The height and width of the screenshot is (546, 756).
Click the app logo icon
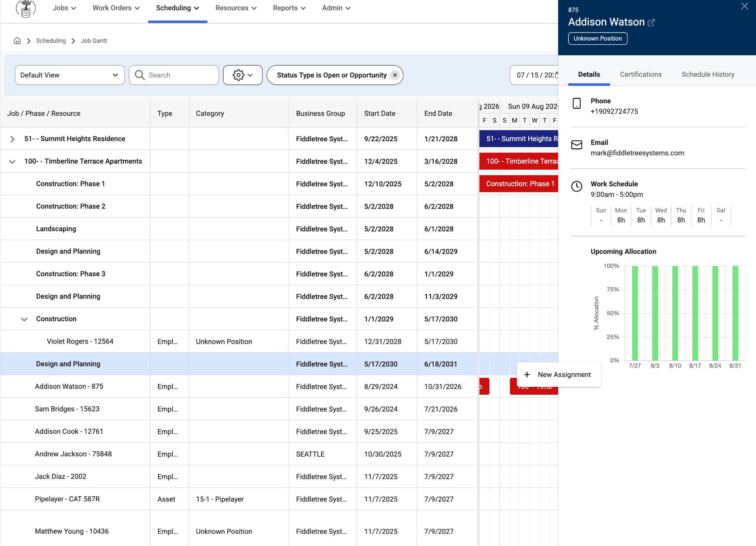(25, 8)
